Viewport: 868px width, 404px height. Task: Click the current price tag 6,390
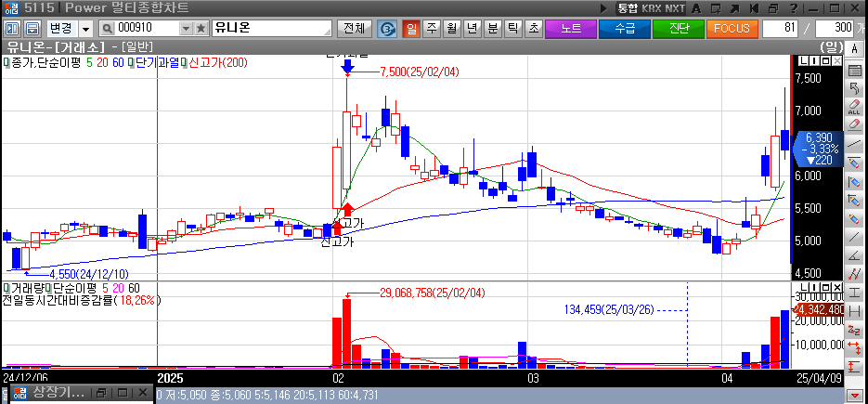(819, 149)
